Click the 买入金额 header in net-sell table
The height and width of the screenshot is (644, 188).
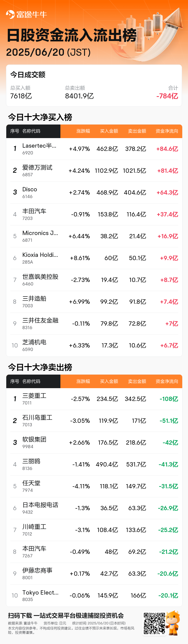coord(109,381)
